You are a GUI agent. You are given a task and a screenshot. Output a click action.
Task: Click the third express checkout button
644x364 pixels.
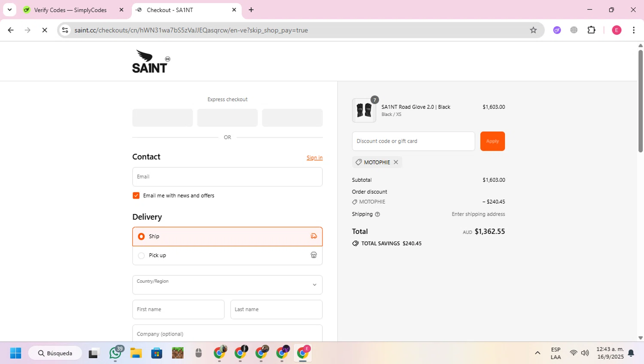click(292, 117)
